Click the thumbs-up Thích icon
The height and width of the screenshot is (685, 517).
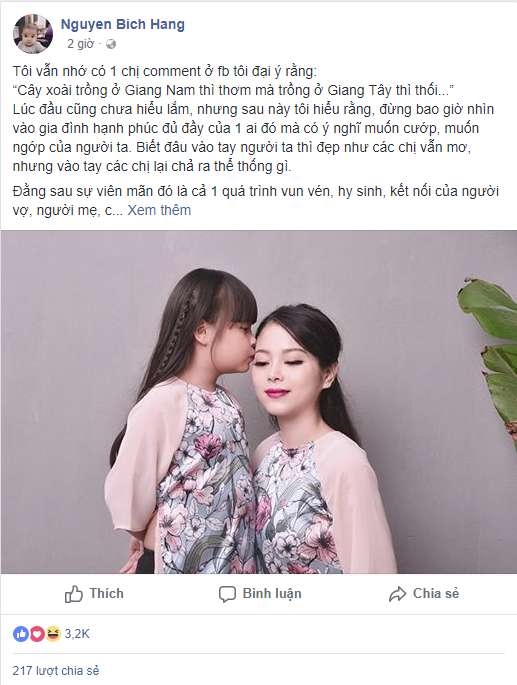(73, 594)
